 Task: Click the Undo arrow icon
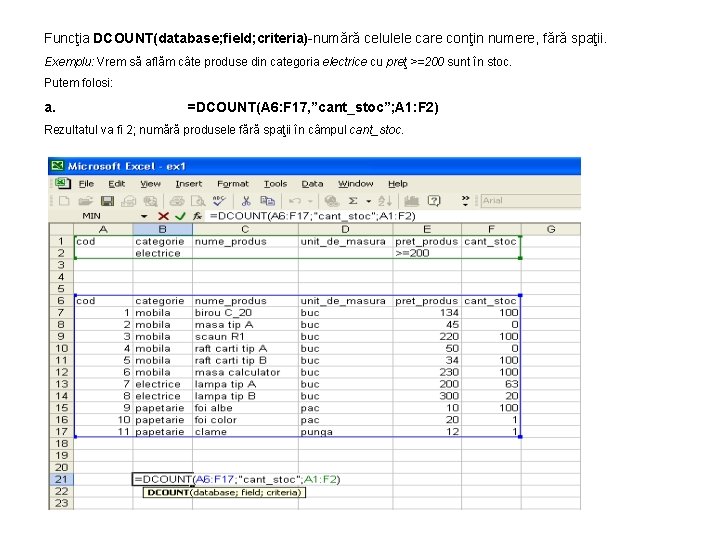click(x=295, y=201)
